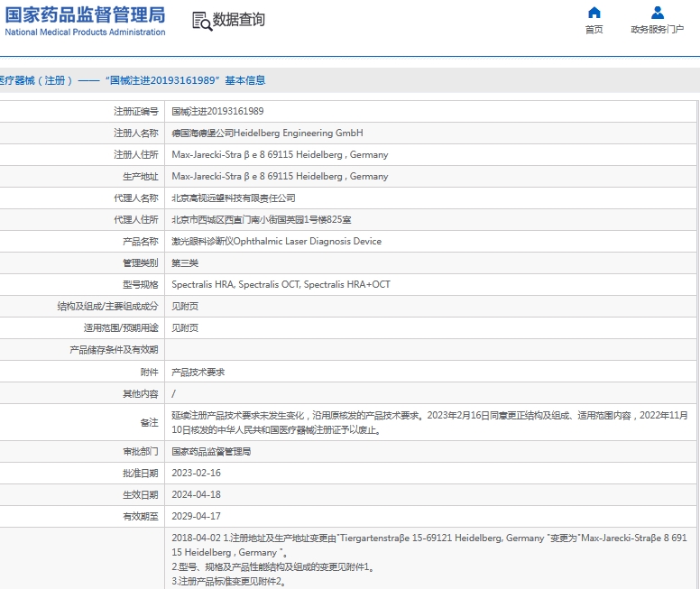
Task: Select line 3.注册产品标准变更见附件2
Action: tap(228, 582)
